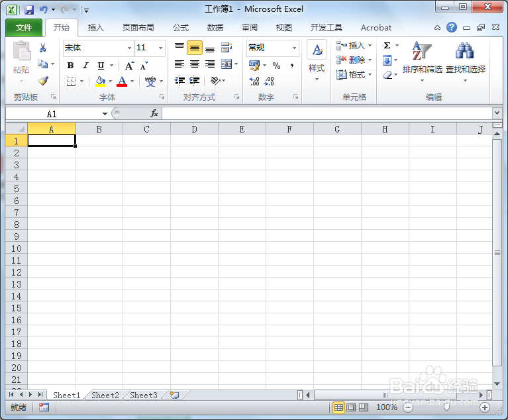Click the Copy icon in clipboard group

point(42,64)
